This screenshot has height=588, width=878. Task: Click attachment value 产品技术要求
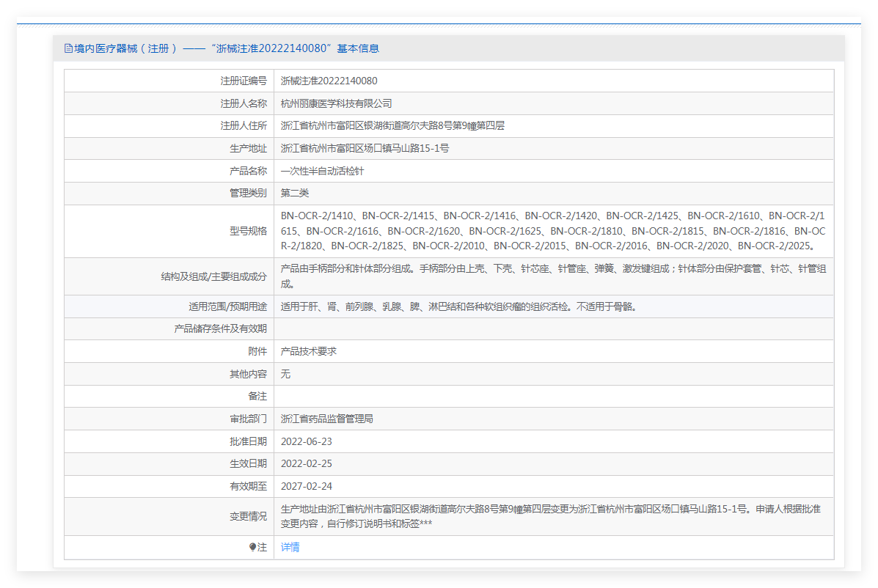click(309, 351)
